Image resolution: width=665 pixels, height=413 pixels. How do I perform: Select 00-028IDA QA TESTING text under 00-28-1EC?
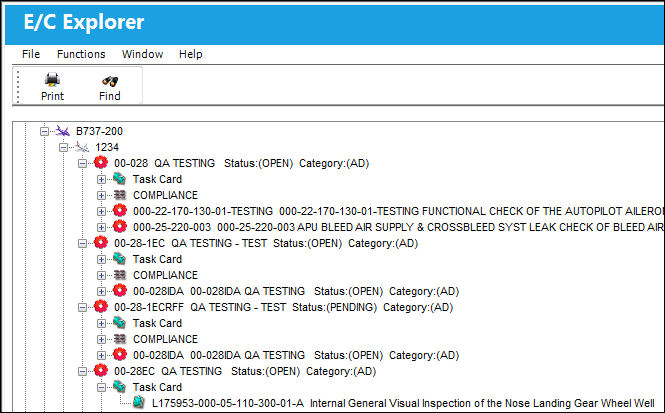296,291
